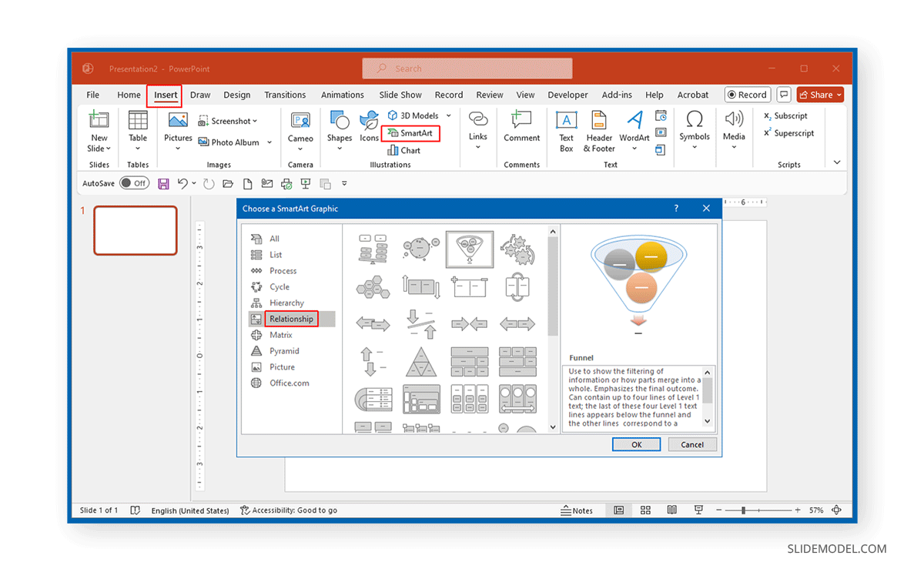Insert Slide Number icon
The height and width of the screenshot is (572, 924).
[661, 133]
